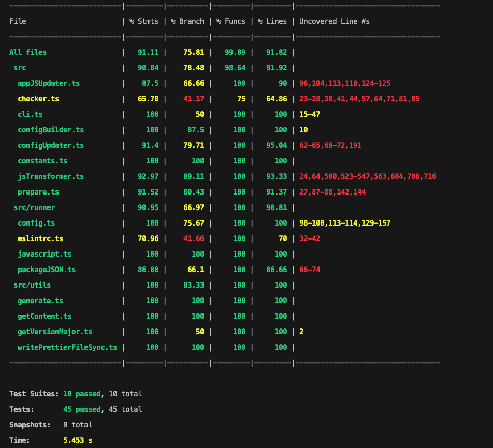
Task: Click All files branch value 75.81
Action: 194,52
